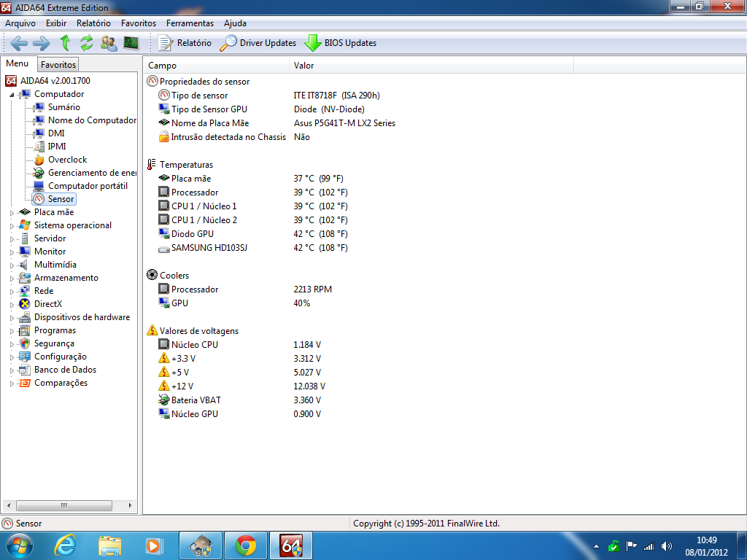The height and width of the screenshot is (560, 747).
Task: Expand the Sistema operacional tree node
Action: pyautogui.click(x=12, y=226)
